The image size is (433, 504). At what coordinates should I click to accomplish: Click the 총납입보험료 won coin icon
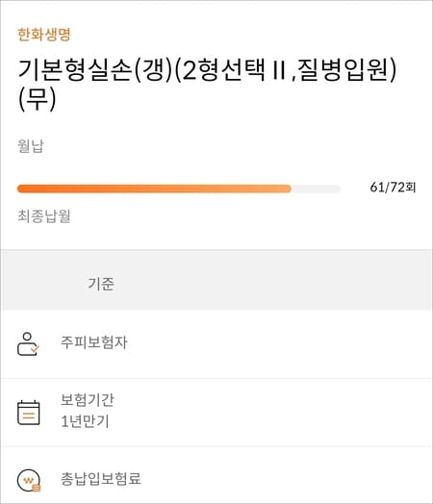pos(29,480)
